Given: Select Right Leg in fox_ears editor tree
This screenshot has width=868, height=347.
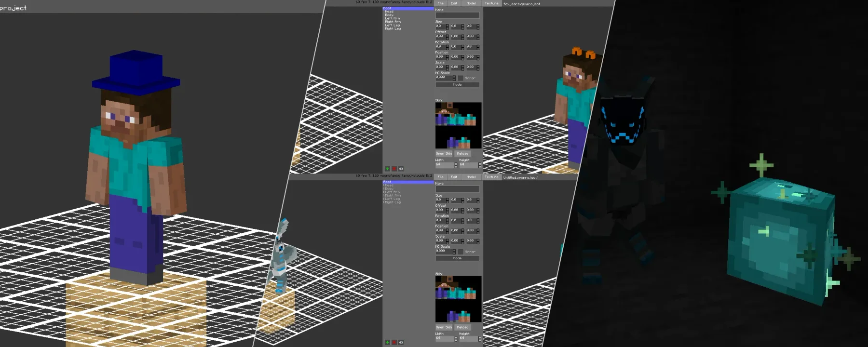Looking at the screenshot, I should (x=393, y=28).
